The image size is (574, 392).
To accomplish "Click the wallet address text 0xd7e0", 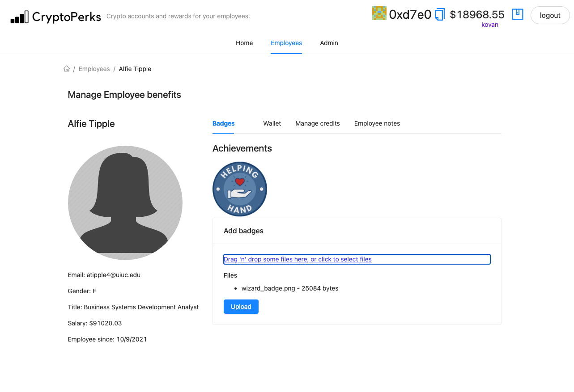I will tap(410, 15).
